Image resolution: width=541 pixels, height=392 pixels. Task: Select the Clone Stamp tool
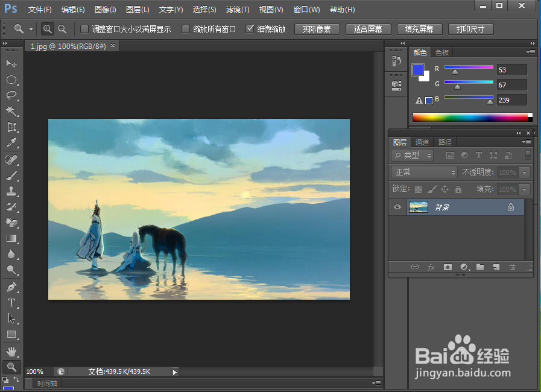[11, 192]
